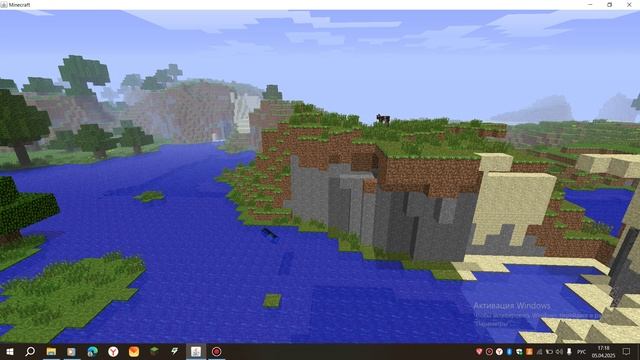Open the lightning bolt taskbar app
640x360 pixels.
point(175,351)
